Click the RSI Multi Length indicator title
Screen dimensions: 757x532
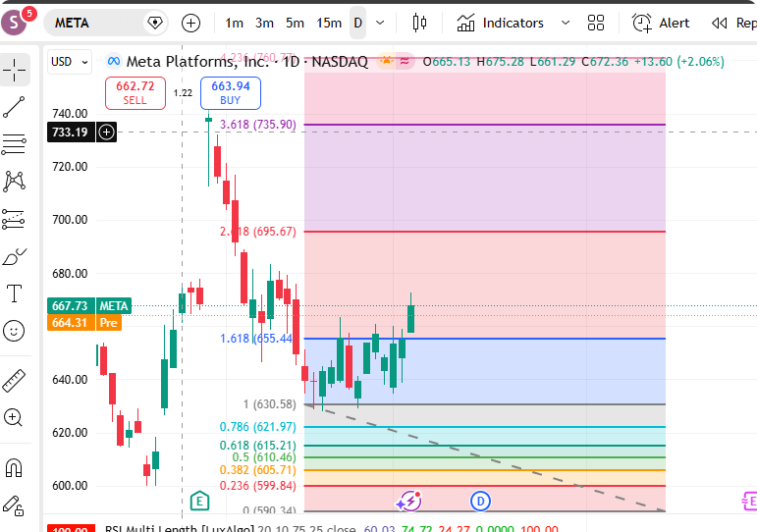click(x=180, y=528)
